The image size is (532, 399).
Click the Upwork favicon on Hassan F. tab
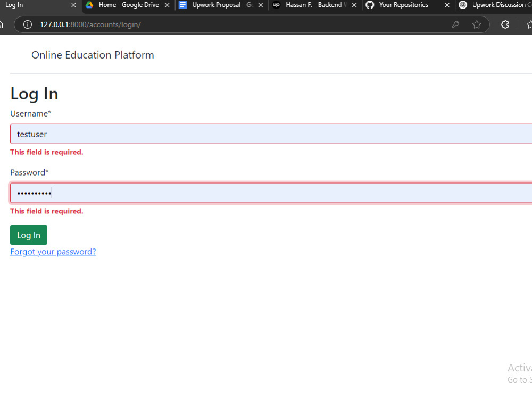(277, 5)
